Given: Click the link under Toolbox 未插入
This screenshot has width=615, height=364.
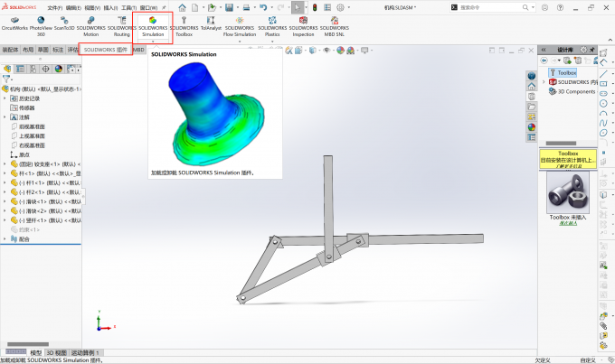Looking at the screenshot, I should pyautogui.click(x=568, y=223).
